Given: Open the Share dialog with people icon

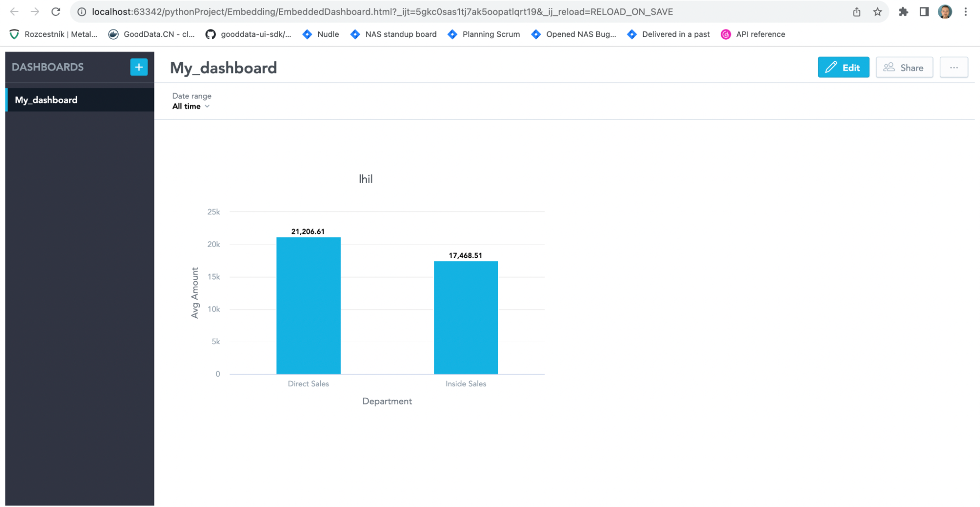Looking at the screenshot, I should point(889,67).
